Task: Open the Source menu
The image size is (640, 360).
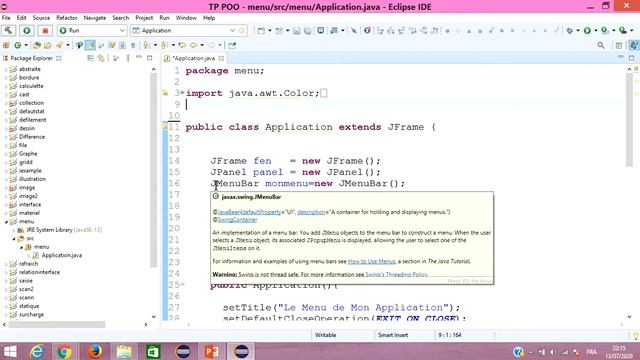Action: click(41, 18)
